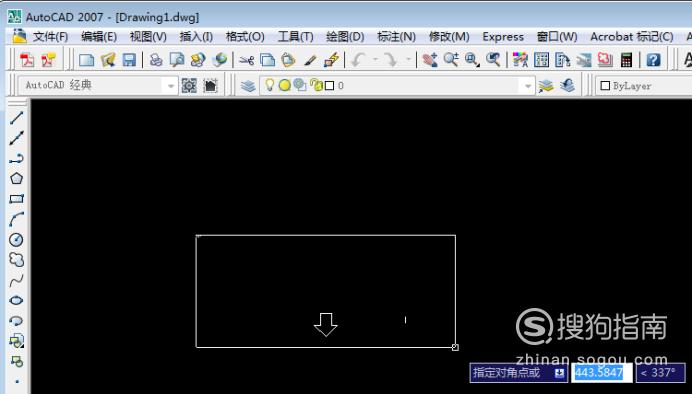Expand the AutoCAD 经典 workspace dropdown
Image resolution: width=692 pixels, height=394 pixels.
[x=171, y=86]
